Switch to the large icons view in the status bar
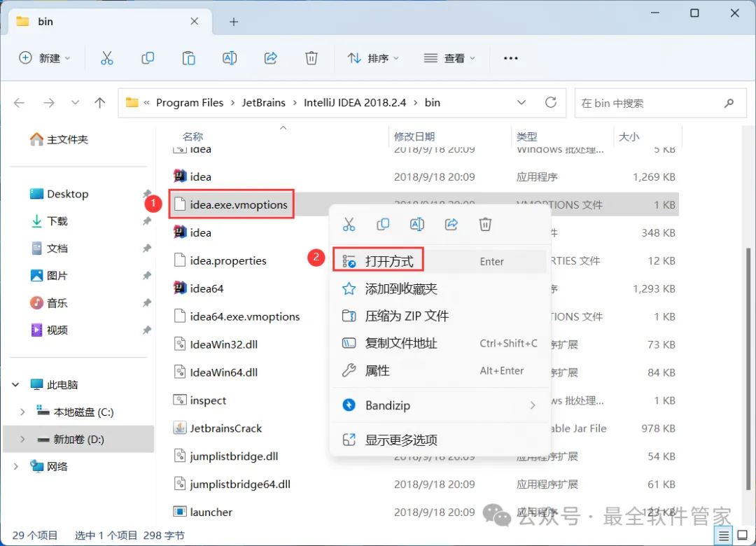 [743, 535]
